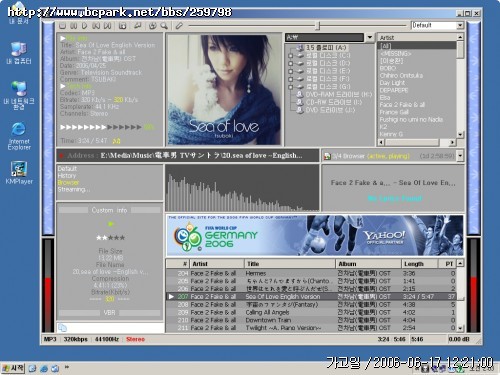Click the Sea of love album art

click(224, 89)
